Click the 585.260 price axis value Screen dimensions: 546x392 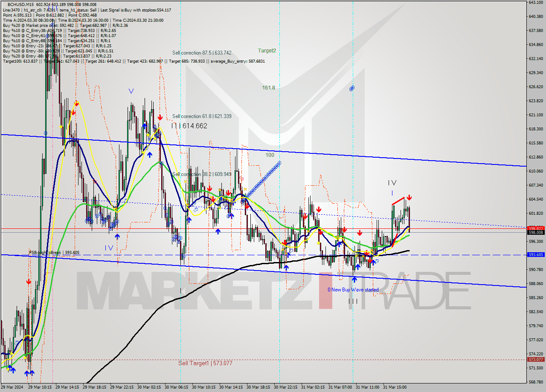[536, 298]
